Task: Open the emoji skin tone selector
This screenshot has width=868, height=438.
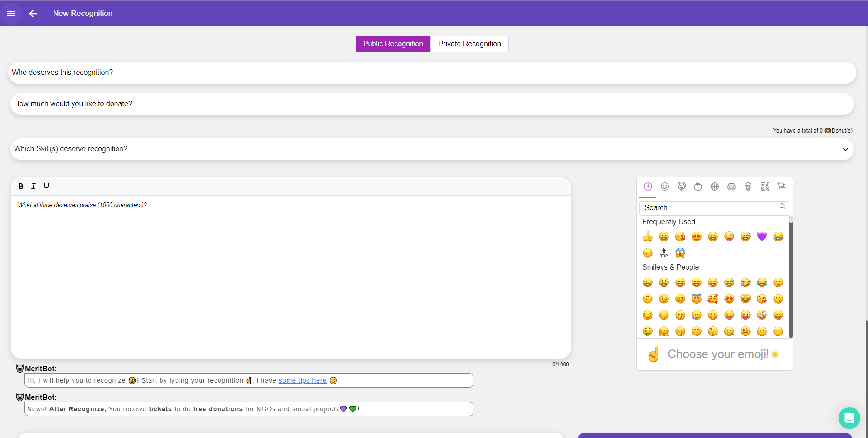Action: (x=775, y=354)
